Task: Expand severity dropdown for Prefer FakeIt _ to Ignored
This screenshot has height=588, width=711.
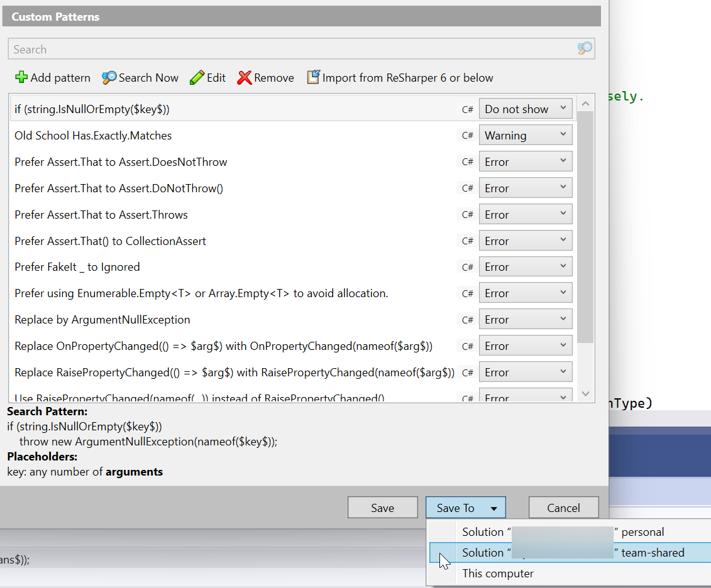Action: tap(525, 267)
